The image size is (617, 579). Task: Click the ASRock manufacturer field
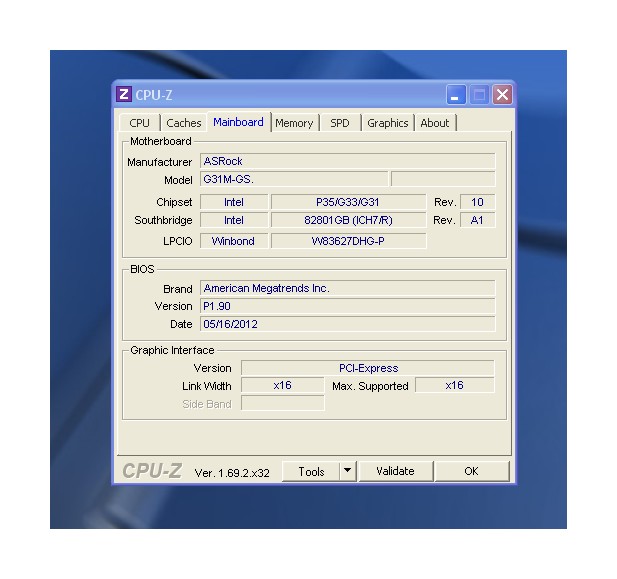pos(347,161)
